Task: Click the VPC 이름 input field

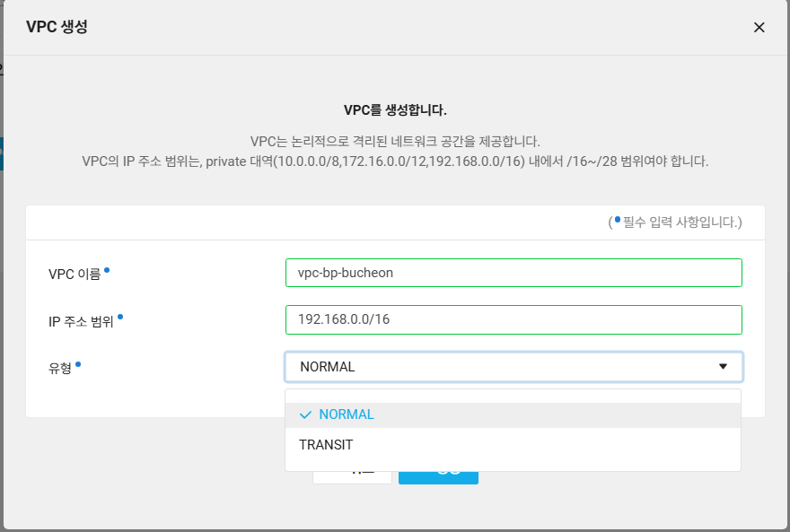Action: pos(513,273)
